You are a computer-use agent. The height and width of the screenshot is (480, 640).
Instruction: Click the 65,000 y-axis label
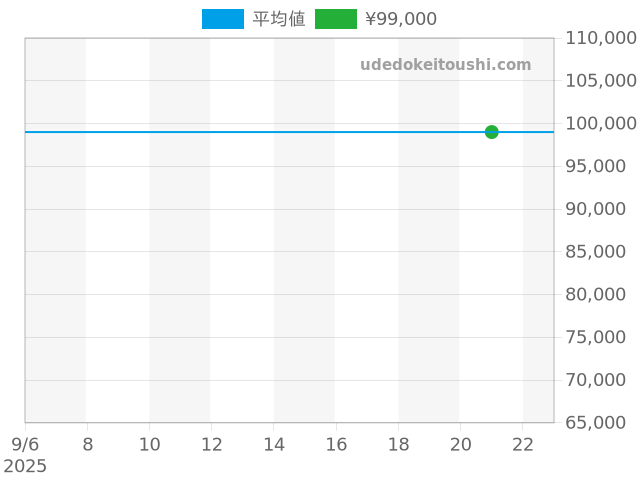coord(600,423)
